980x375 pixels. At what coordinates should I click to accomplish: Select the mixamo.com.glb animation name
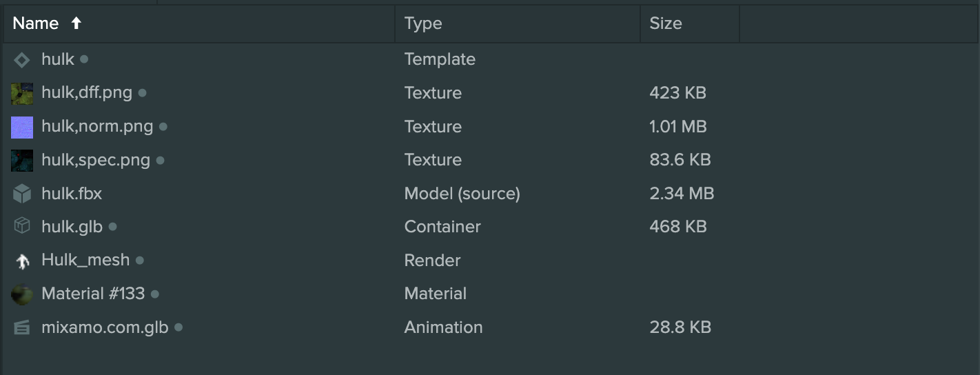pyautogui.click(x=105, y=327)
